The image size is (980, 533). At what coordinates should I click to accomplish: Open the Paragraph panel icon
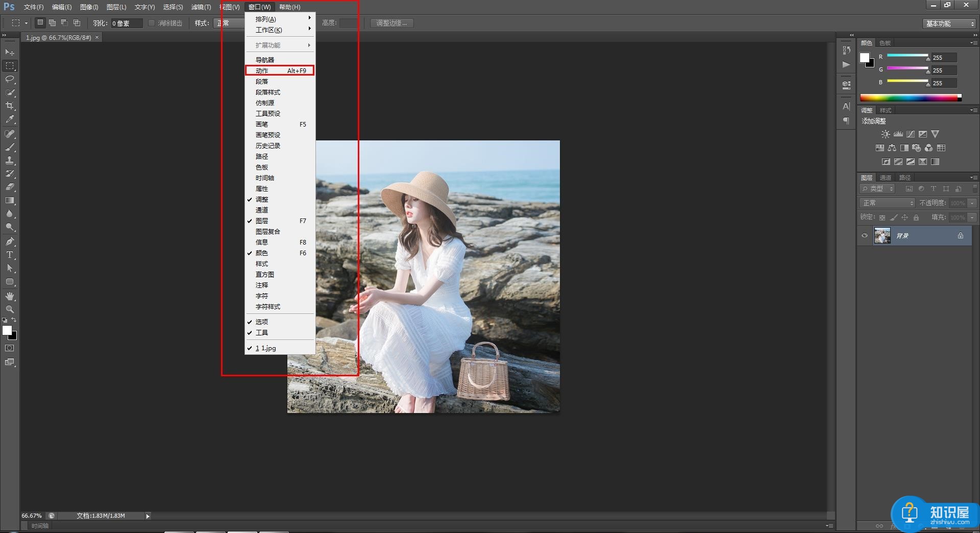(x=846, y=120)
